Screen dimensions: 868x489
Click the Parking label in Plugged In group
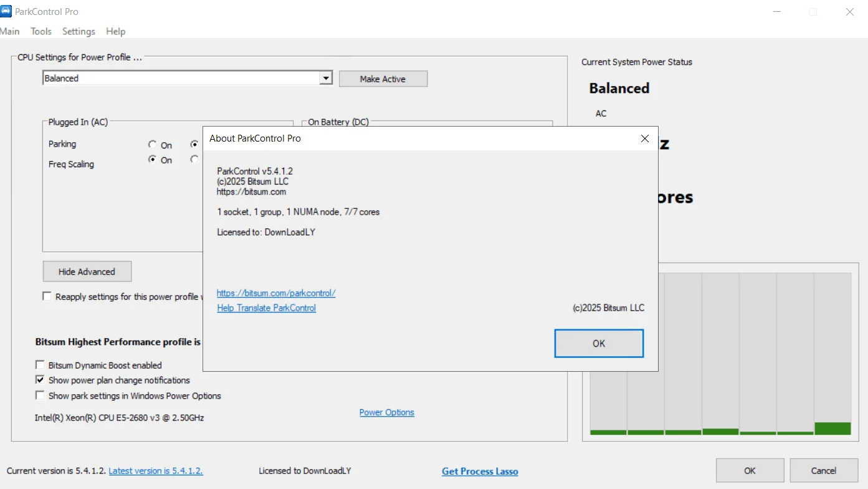pyautogui.click(x=62, y=144)
